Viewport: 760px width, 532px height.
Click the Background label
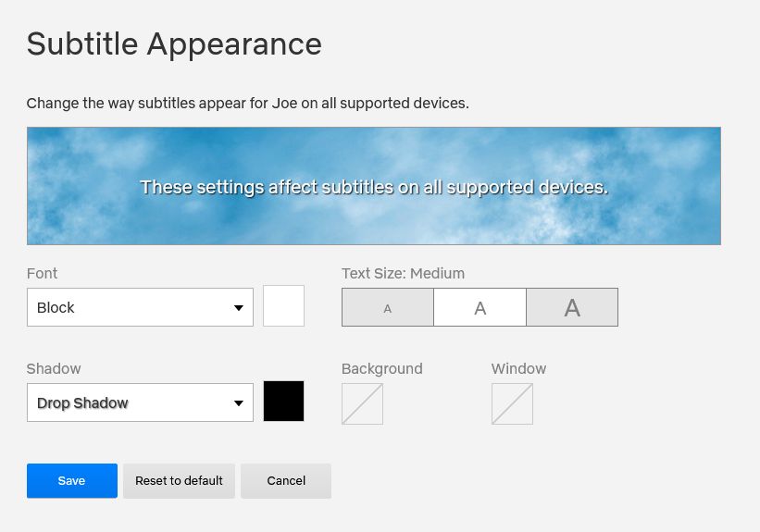[381, 368]
